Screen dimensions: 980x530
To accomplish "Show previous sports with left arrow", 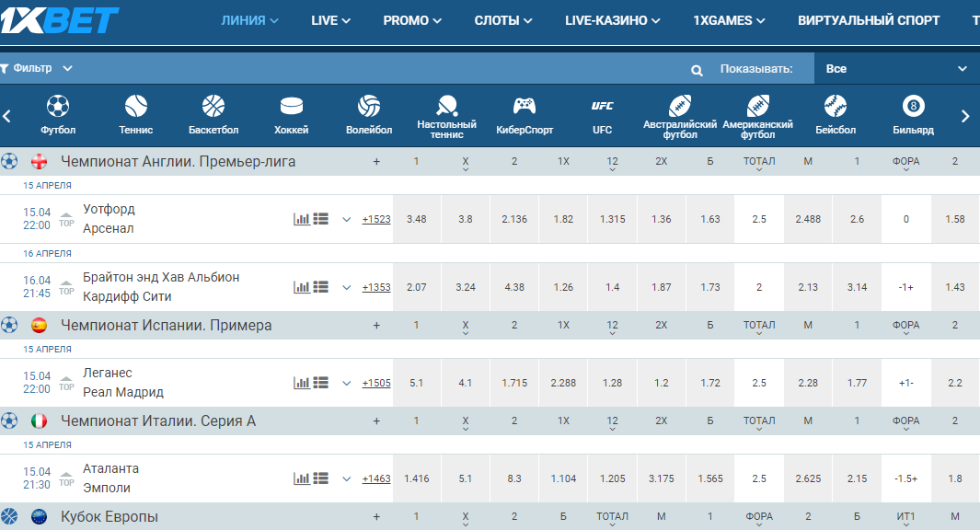I will pyautogui.click(x=6, y=116).
